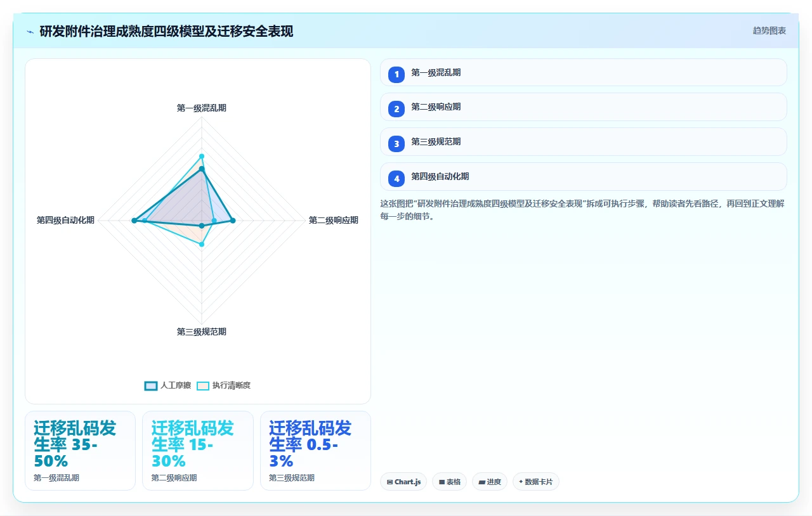812x516 pixels.
Task: Click the 迁移乱码发生率 35-50% card
Action: (x=81, y=451)
